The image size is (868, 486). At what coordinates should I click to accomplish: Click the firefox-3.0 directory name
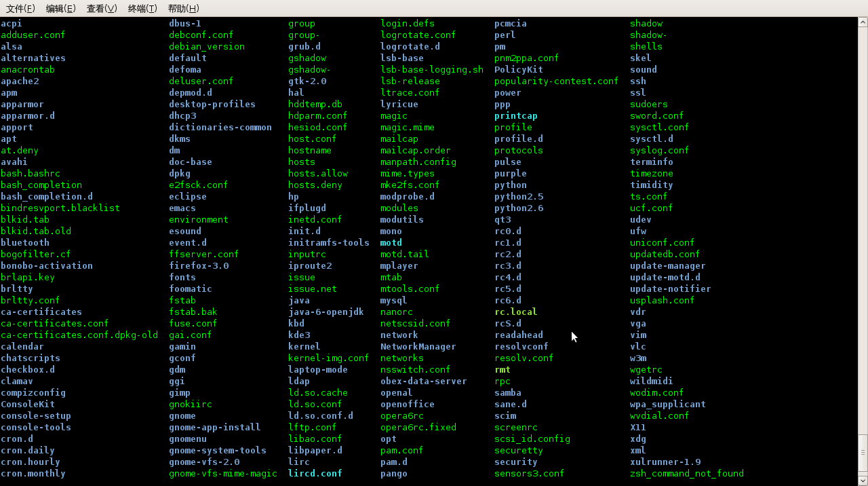click(x=199, y=265)
